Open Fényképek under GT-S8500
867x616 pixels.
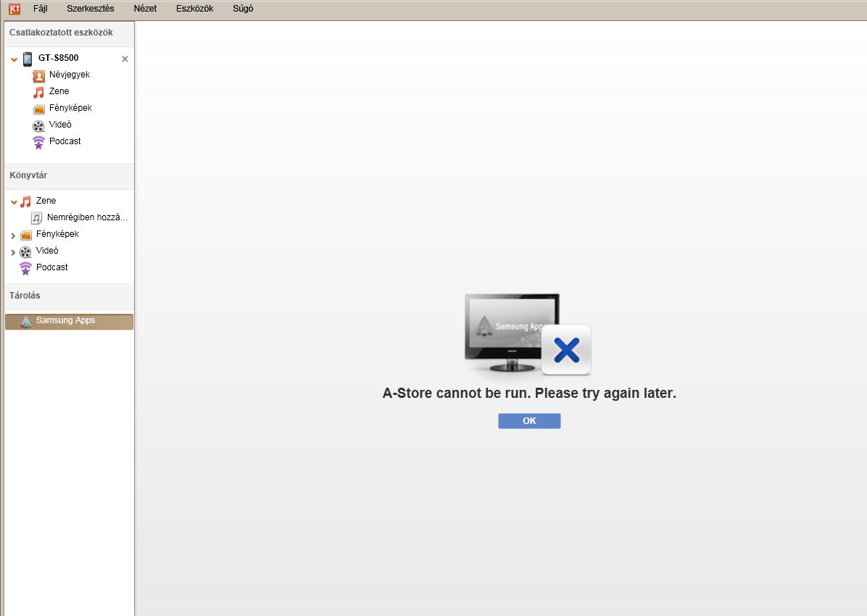[x=70, y=108]
